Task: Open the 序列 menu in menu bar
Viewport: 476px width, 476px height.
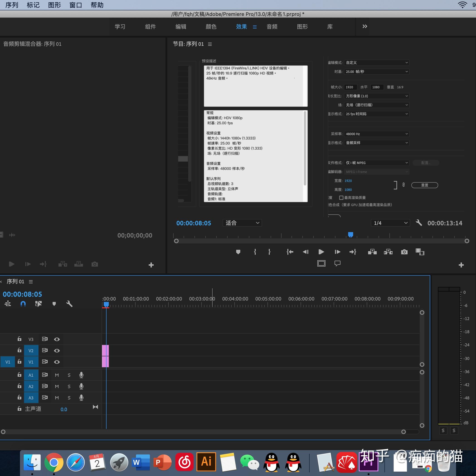Action: 12,5
